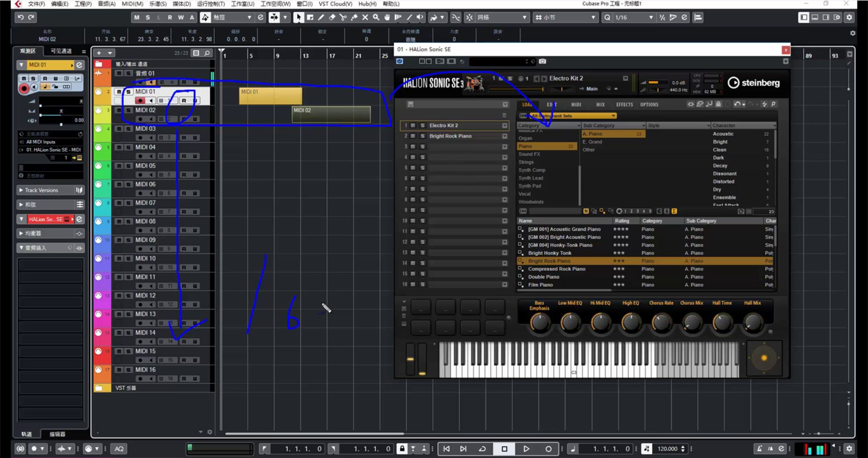Click the tempo track icon beside 120.000
This screenshot has width=868, height=458.
pos(647,449)
